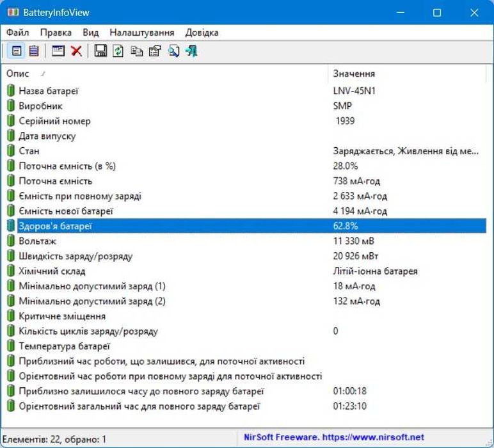Open the Find magnifier toolbar icon

(173, 51)
